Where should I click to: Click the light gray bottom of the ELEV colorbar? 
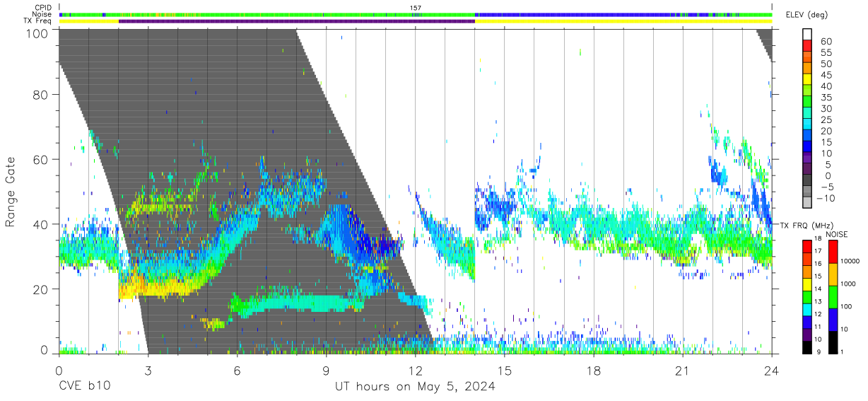(808, 203)
